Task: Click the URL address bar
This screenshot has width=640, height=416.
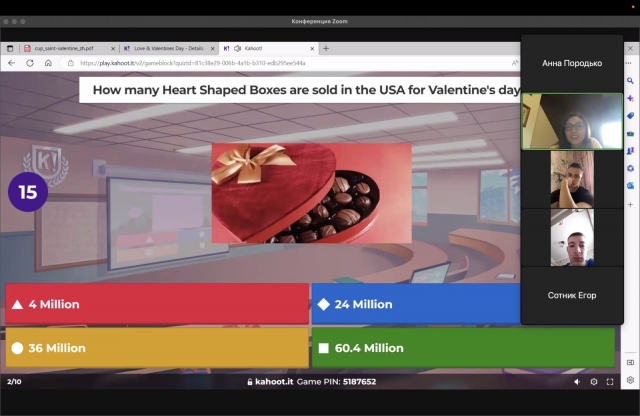Action: (x=286, y=63)
